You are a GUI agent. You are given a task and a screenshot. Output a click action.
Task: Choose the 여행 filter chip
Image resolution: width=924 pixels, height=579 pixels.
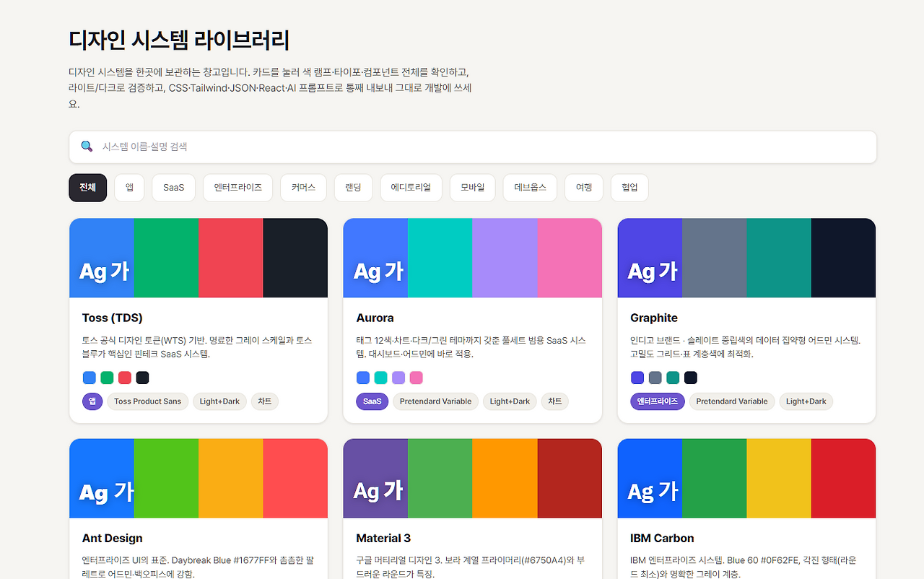coord(584,188)
